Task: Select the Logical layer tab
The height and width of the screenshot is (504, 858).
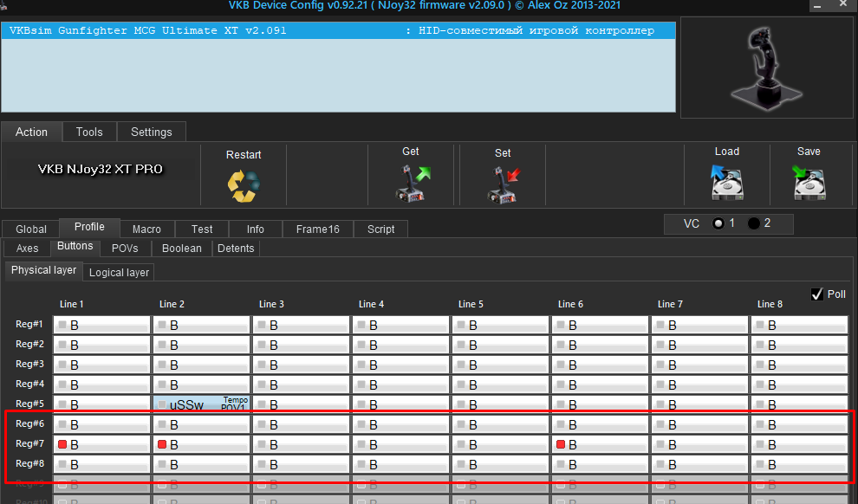Action: pyautogui.click(x=119, y=272)
